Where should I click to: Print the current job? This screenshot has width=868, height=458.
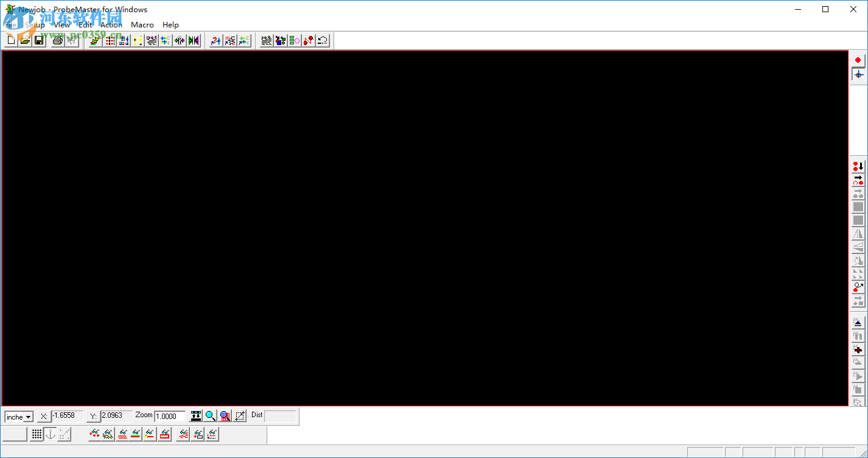[x=57, y=40]
